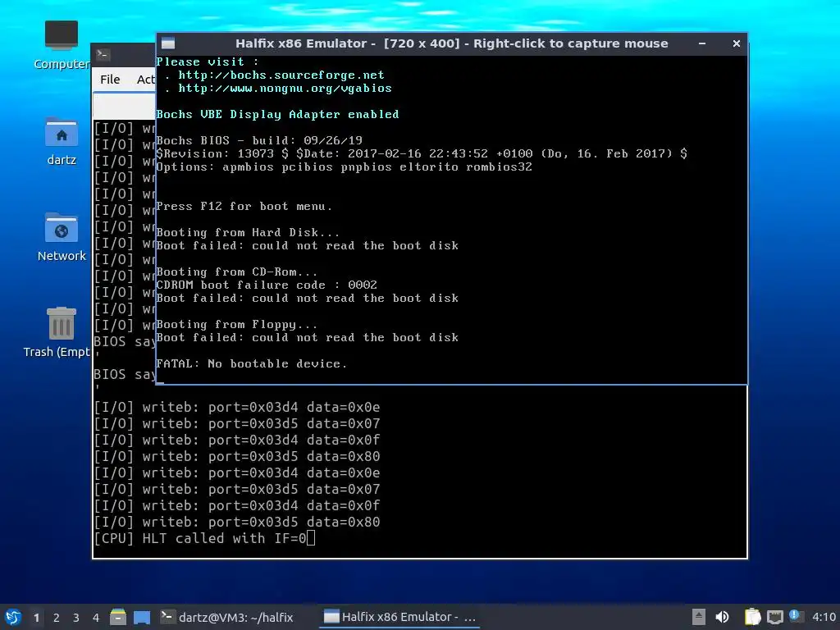Switch to workspace 3 in pager

pyautogui.click(x=76, y=618)
